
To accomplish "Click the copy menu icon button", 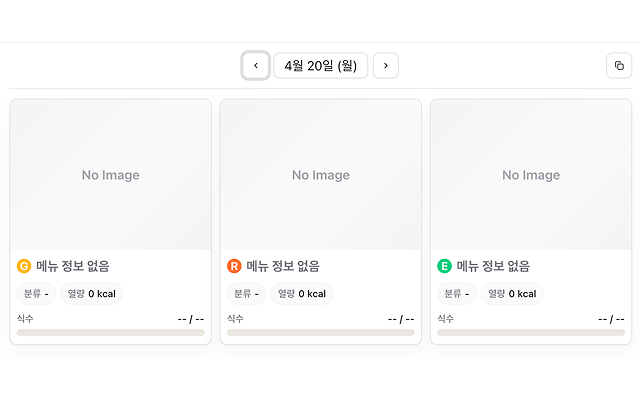I will [619, 65].
